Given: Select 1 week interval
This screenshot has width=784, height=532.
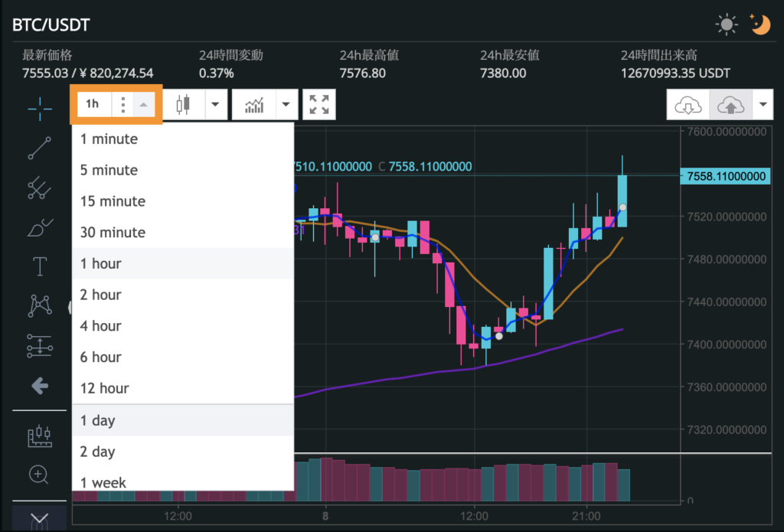Looking at the screenshot, I should coord(183,481).
